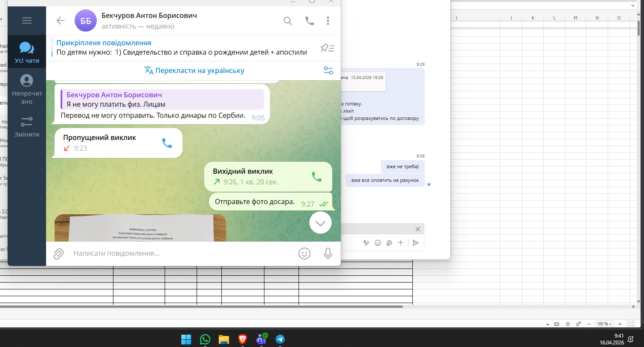
Task: Record a voice message in Telegram
Action: (x=328, y=254)
